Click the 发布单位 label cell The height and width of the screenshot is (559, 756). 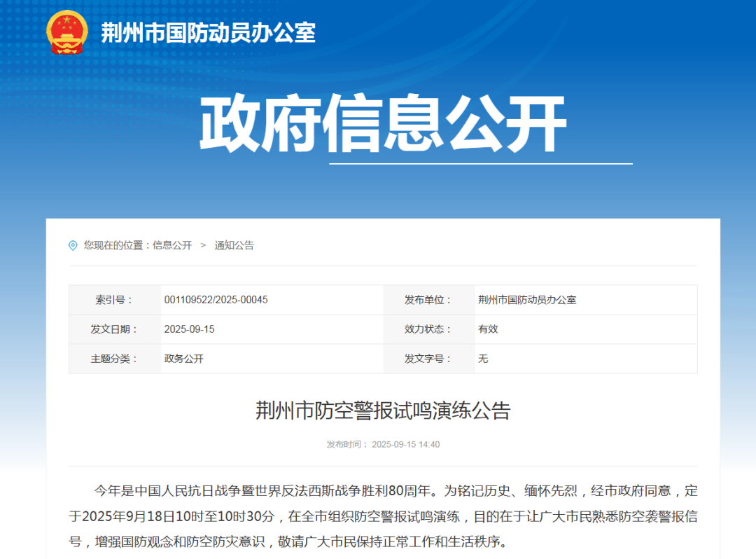tap(428, 300)
